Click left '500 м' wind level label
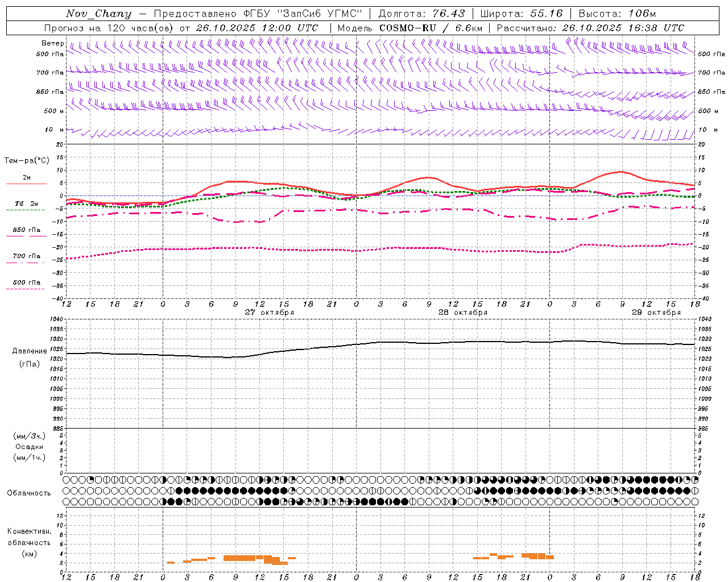The image size is (728, 582). tap(54, 111)
